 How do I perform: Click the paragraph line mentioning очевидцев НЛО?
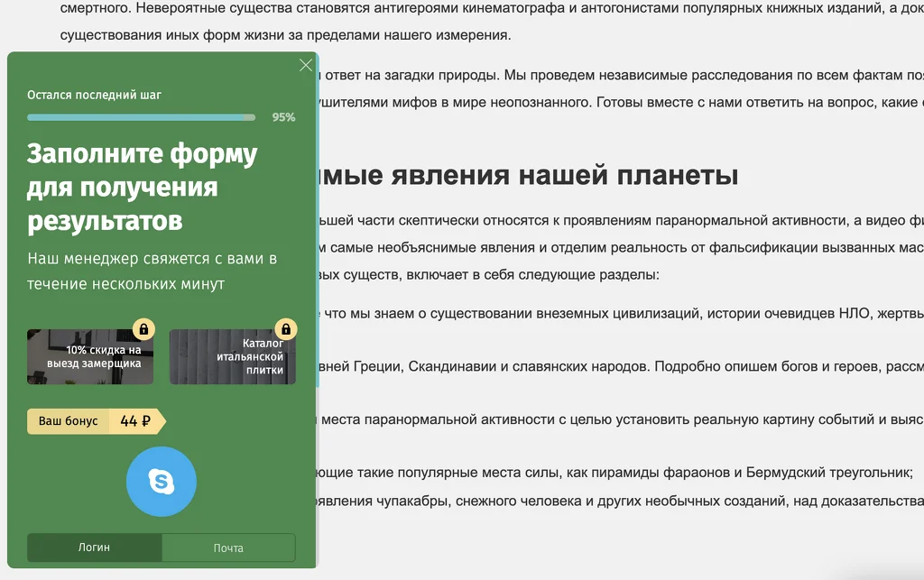[621, 313]
